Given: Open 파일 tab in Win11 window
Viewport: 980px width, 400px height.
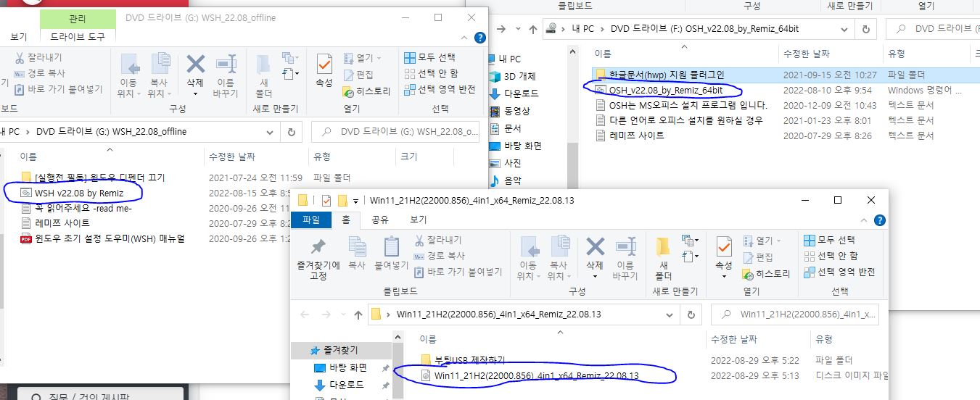Looking at the screenshot, I should click(311, 220).
